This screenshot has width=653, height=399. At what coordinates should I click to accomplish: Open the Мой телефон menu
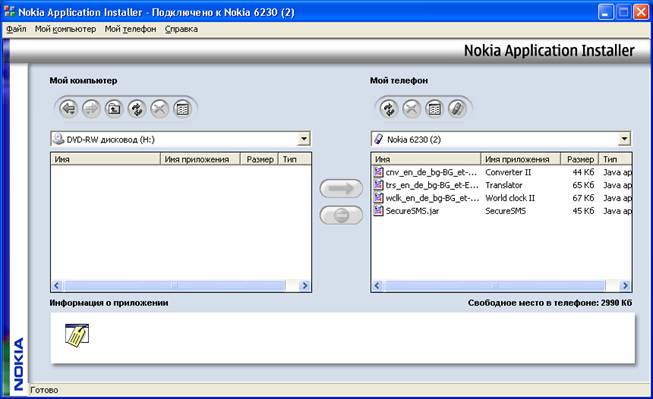[130, 29]
